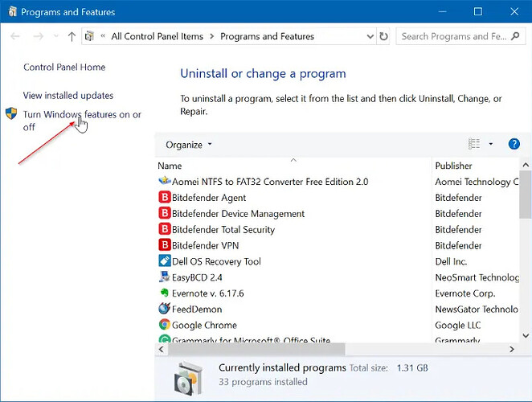Select the Bitdefender Device Management icon
Viewport: 532px width, 402px height.
(165, 213)
